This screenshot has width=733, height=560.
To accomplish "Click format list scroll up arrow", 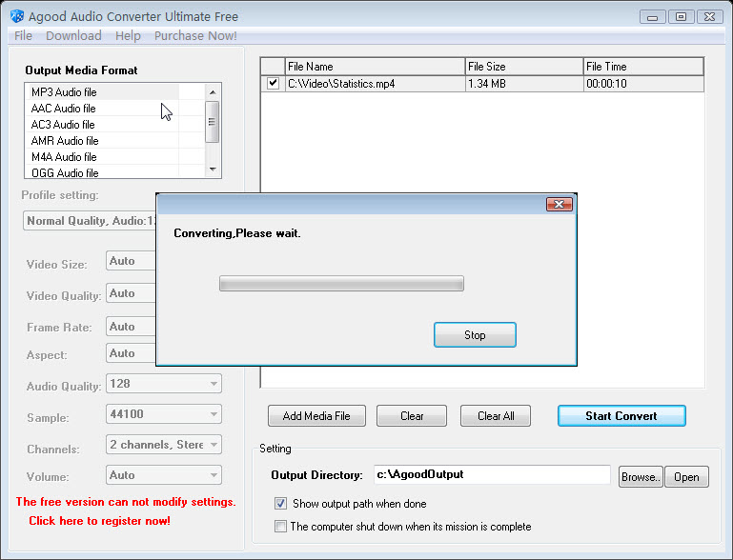I will click(x=213, y=92).
